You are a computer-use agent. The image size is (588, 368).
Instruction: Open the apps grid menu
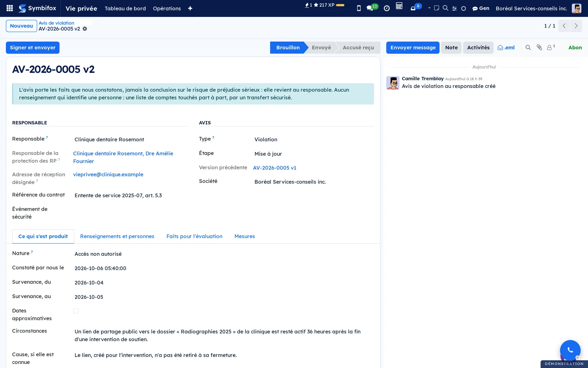10,8
